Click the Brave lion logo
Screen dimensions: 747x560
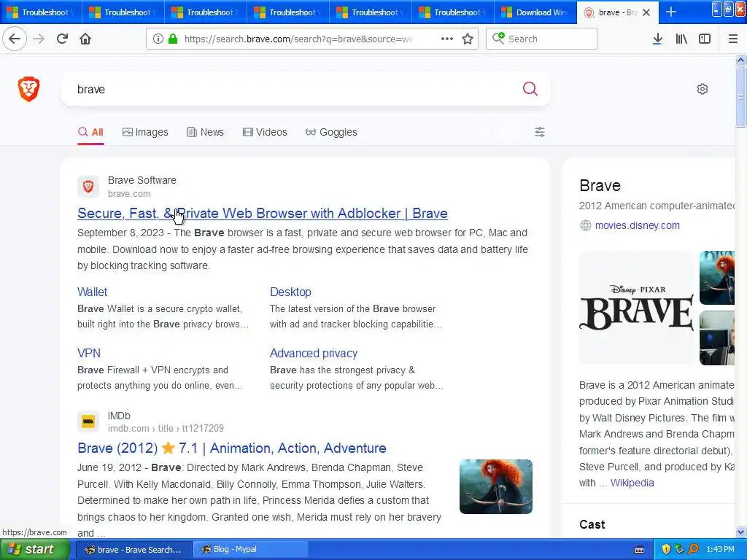point(28,88)
